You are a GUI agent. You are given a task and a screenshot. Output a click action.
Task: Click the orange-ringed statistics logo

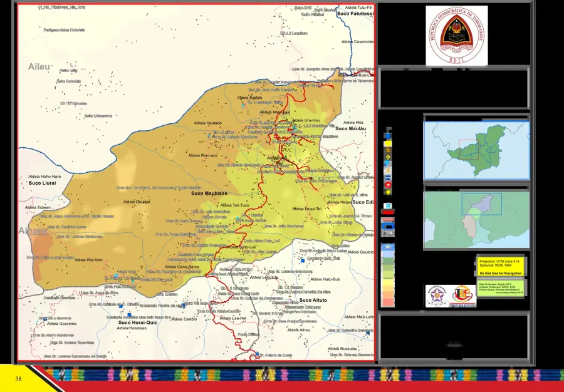[x=462, y=296]
